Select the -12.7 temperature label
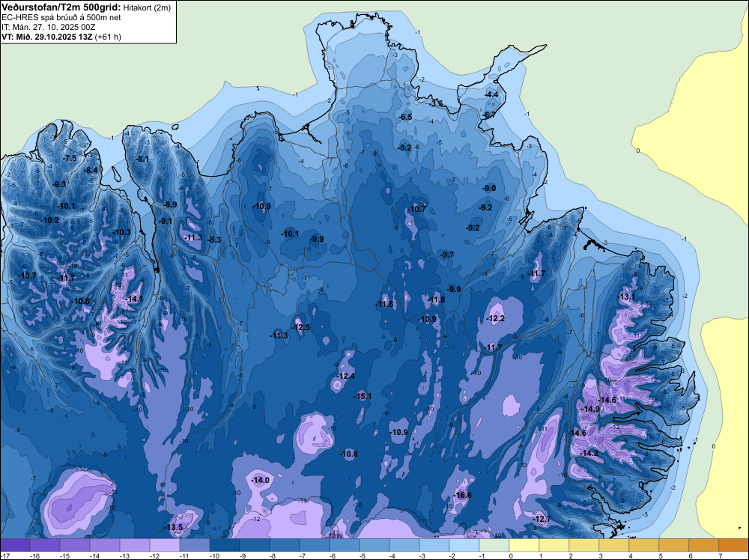The height and width of the screenshot is (560, 749). pyautogui.click(x=542, y=519)
